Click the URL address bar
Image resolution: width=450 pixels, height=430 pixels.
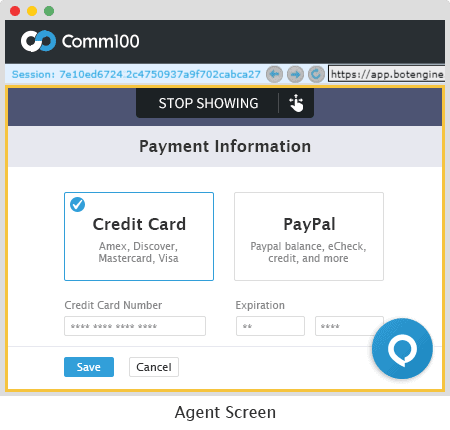point(387,74)
